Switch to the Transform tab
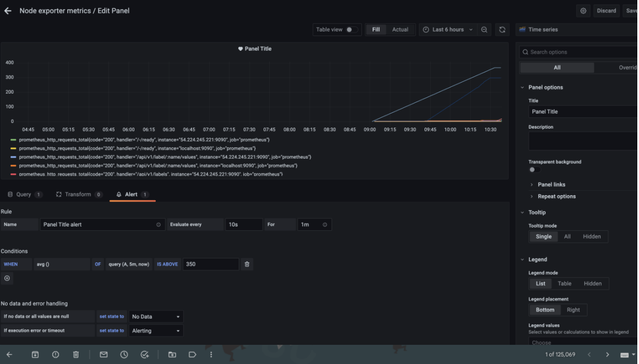The height and width of the screenshot is (364, 639). click(x=78, y=194)
